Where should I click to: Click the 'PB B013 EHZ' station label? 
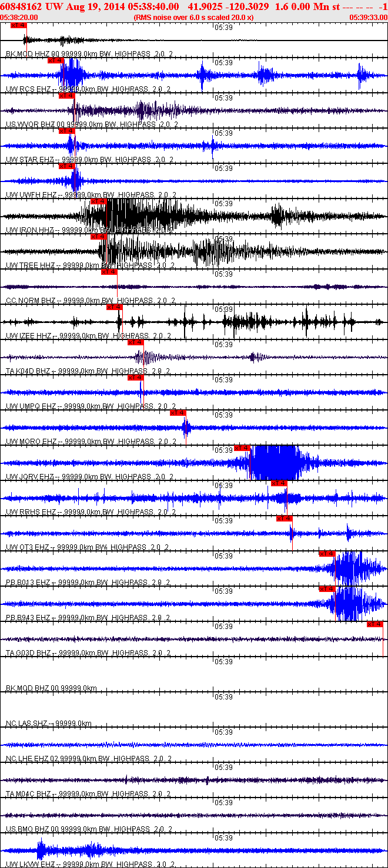point(28,583)
